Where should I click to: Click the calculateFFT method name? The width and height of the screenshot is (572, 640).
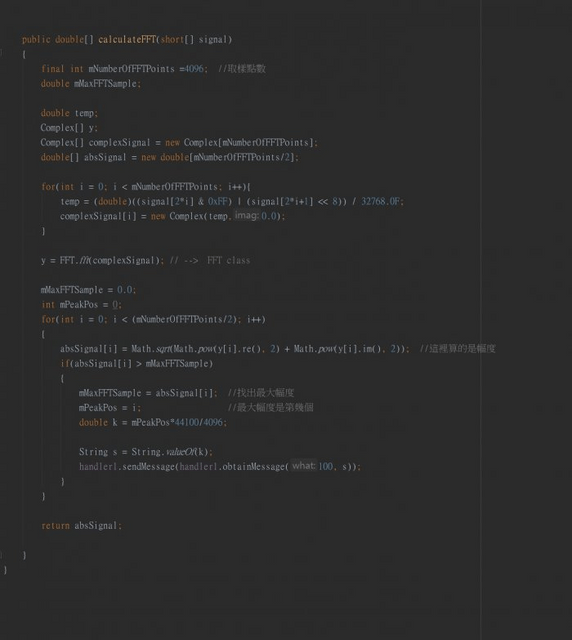[x=127, y=40]
